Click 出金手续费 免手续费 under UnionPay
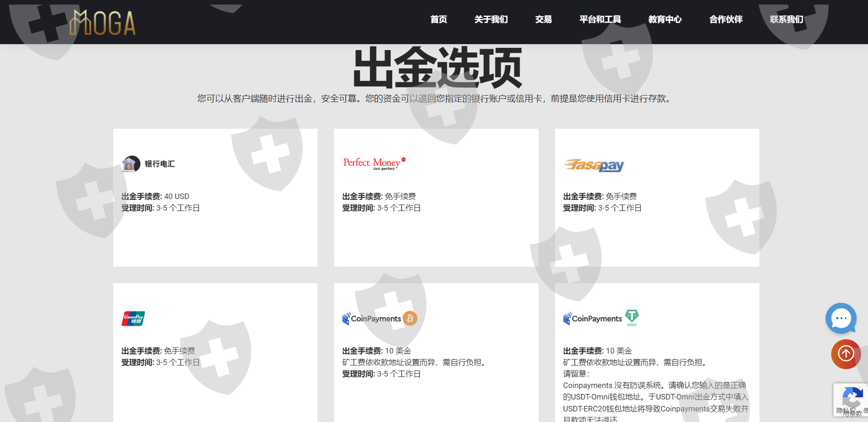The height and width of the screenshot is (422, 868). coord(158,351)
